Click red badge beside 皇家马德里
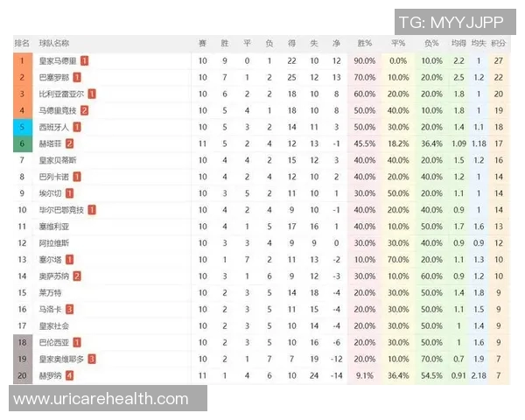The height and width of the screenshot is (420, 525). tap(84, 60)
